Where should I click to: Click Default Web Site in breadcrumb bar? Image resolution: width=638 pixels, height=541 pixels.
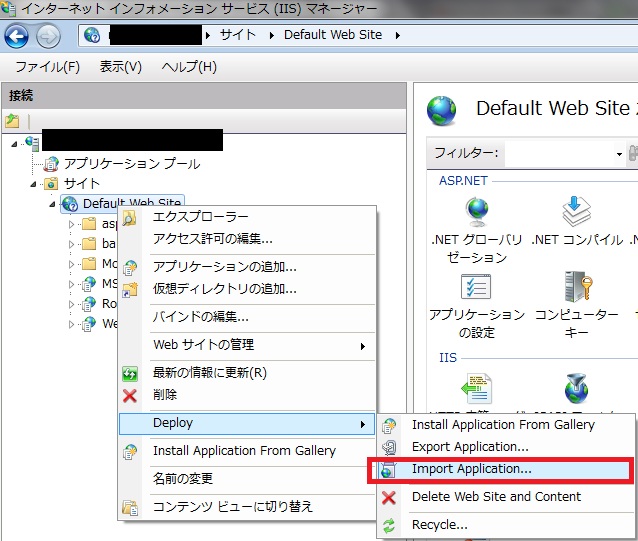333,35
